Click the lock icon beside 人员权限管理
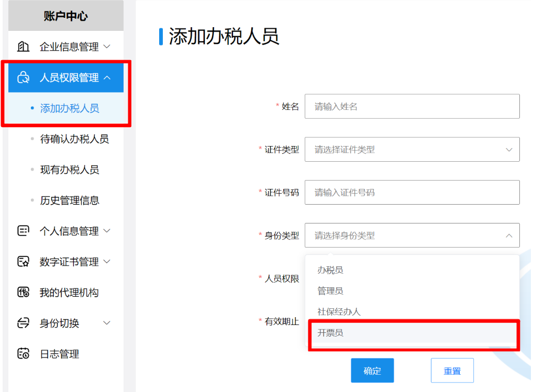The width and height of the screenshot is (533, 392). tap(23, 77)
